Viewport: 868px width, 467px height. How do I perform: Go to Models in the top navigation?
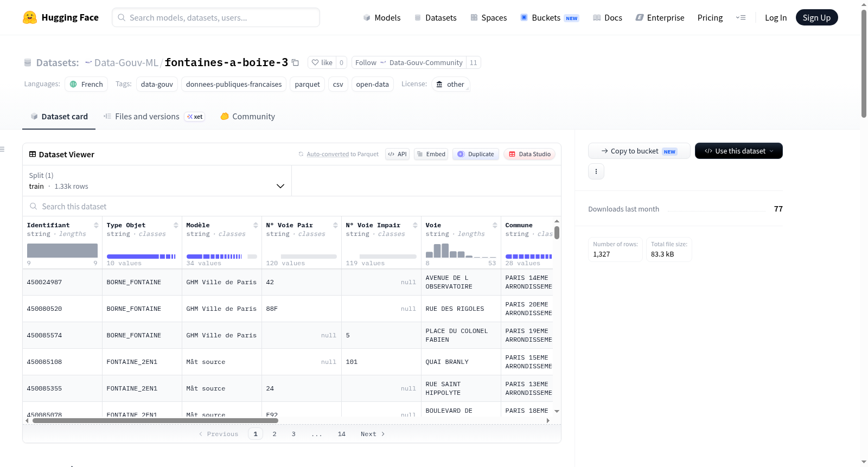[x=382, y=17]
